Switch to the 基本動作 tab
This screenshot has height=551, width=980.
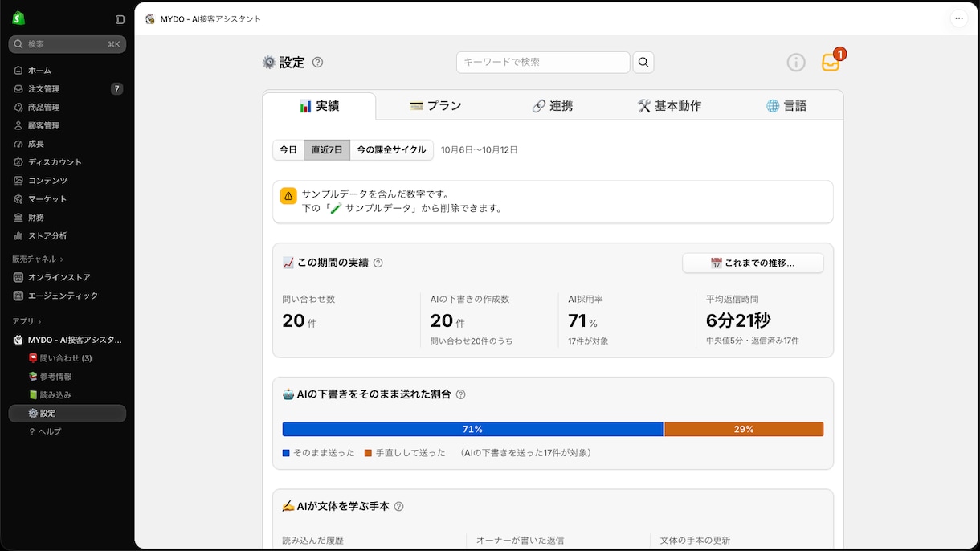point(669,106)
